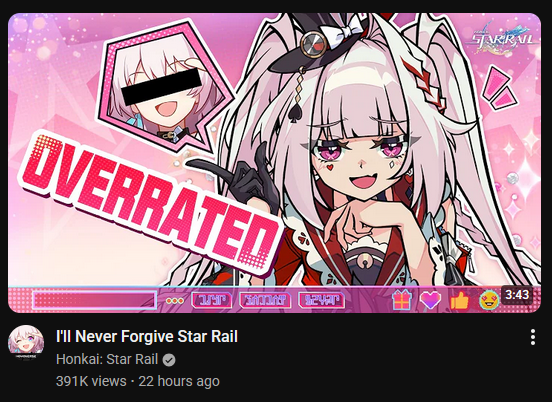Open the three-dot more options menu
This screenshot has height=402, width=552.
click(533, 337)
